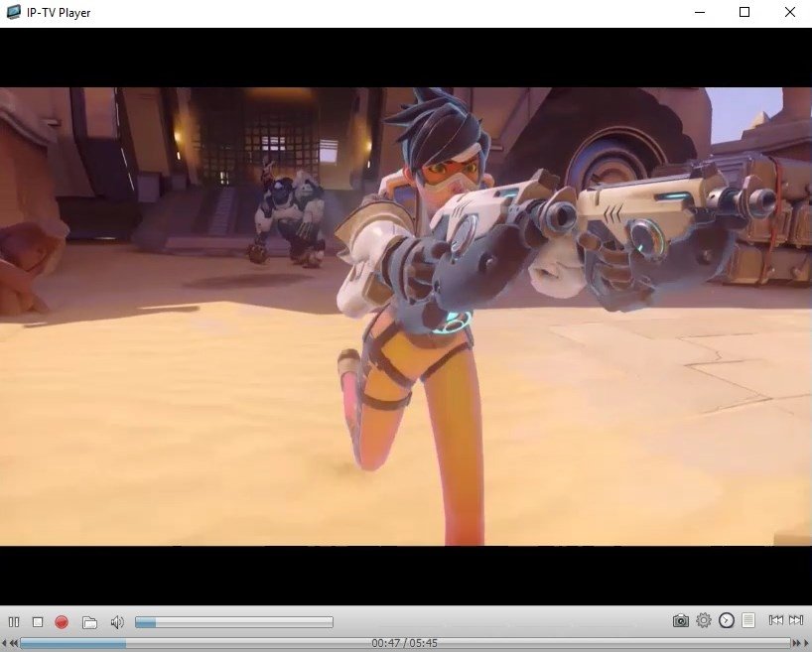This screenshot has height=652, width=812.
Task: Skip to the next channel
Action: [x=796, y=620]
